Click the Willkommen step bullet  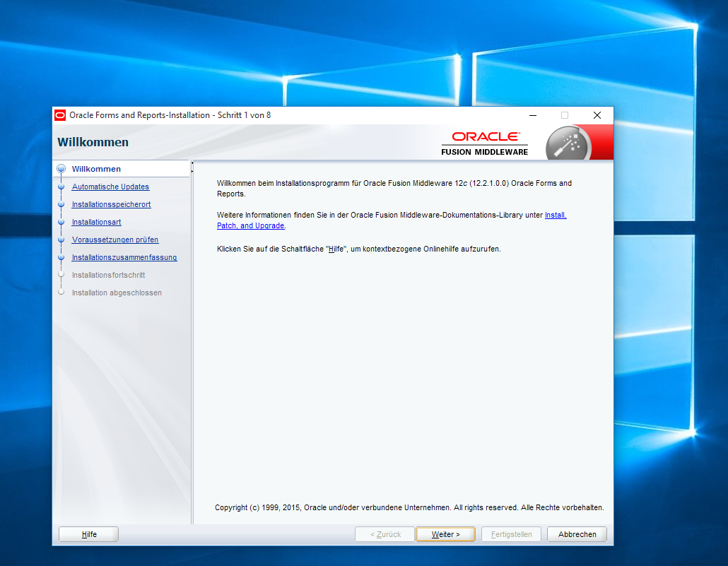pyautogui.click(x=61, y=169)
